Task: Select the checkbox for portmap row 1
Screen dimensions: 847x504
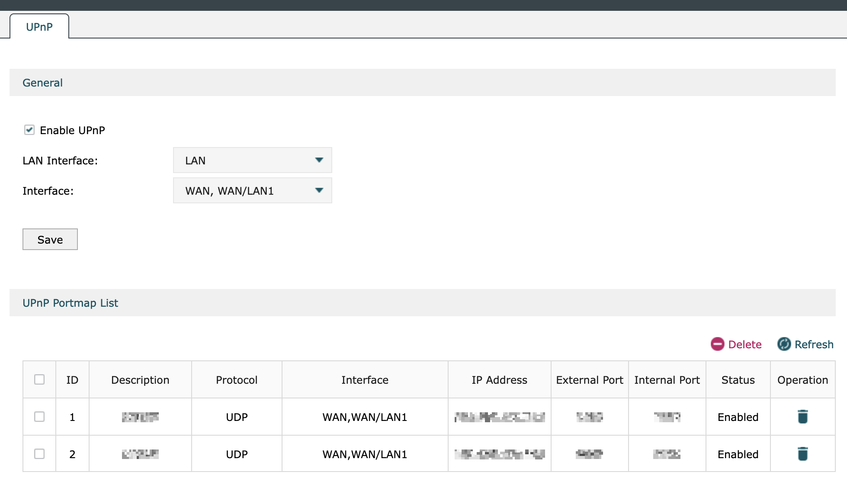Action: tap(39, 417)
